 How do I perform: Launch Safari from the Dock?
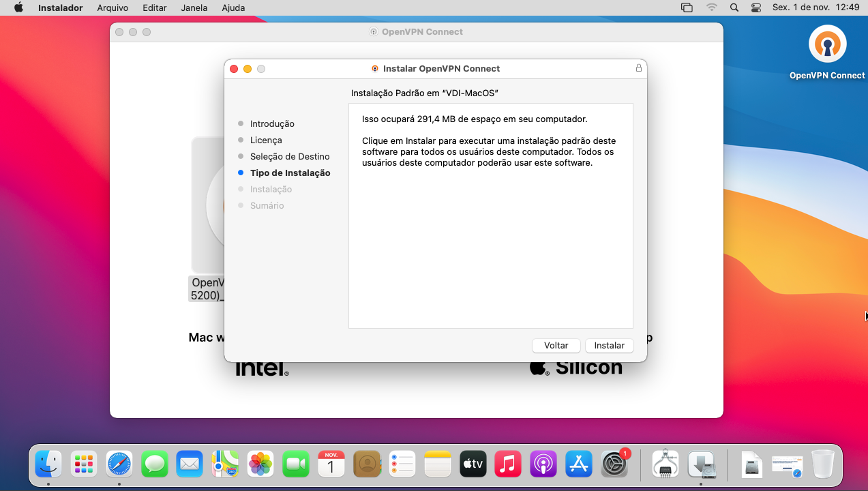pos(119,464)
